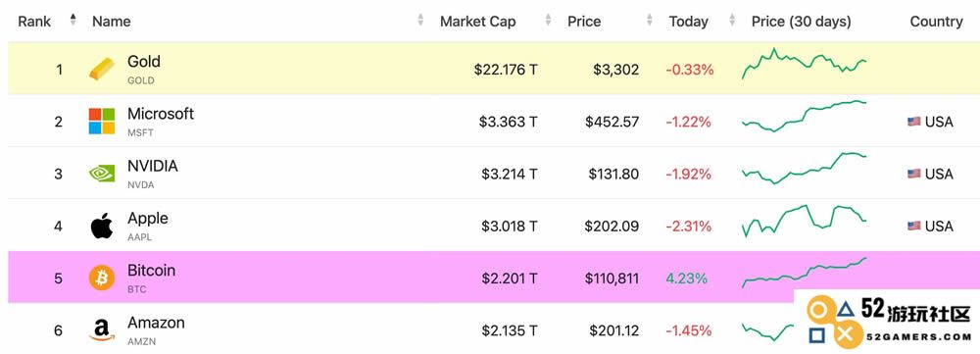Viewport: 980px width, 354px height.
Task: Sort table by Rank arrows
Action: (x=73, y=20)
